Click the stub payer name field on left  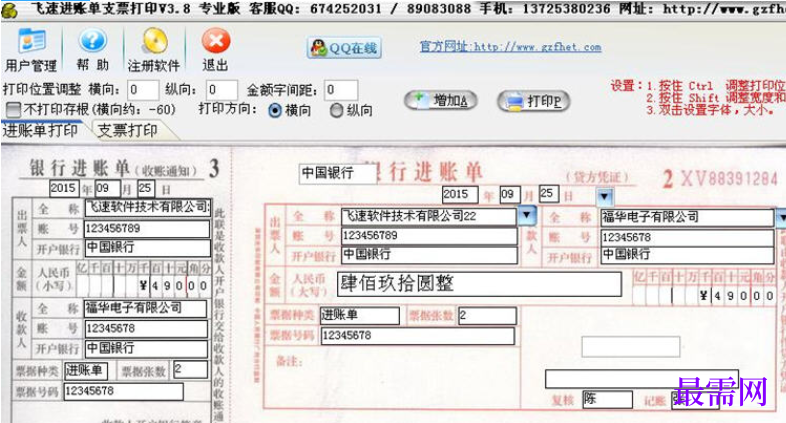click(x=147, y=208)
